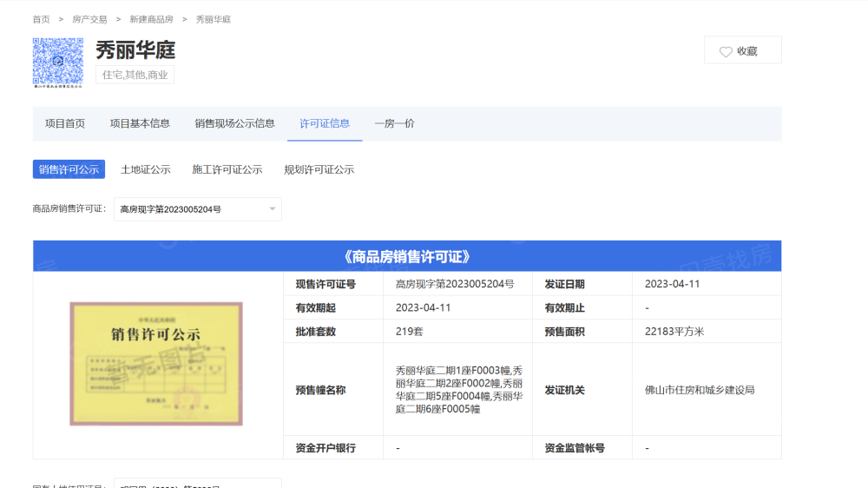The image size is (868, 488).
Task: Click the 住宅,其他,商业 tag
Action: [135, 75]
